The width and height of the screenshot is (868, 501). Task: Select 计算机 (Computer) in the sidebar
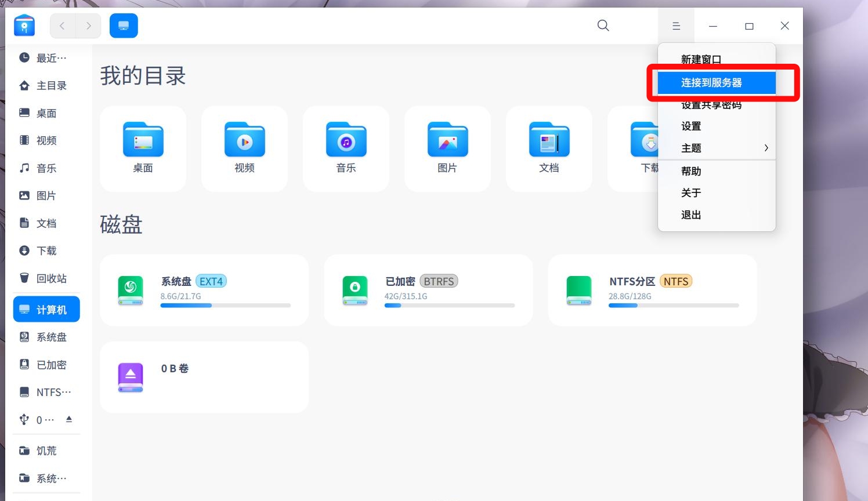[46, 310]
